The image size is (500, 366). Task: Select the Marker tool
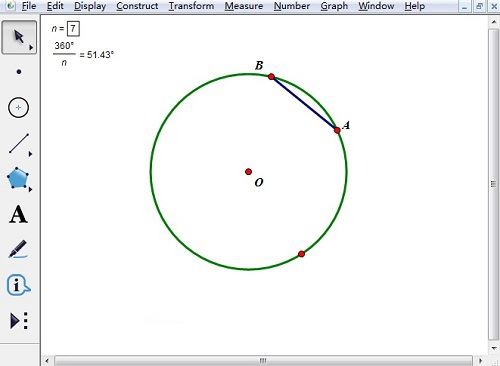[18, 249]
